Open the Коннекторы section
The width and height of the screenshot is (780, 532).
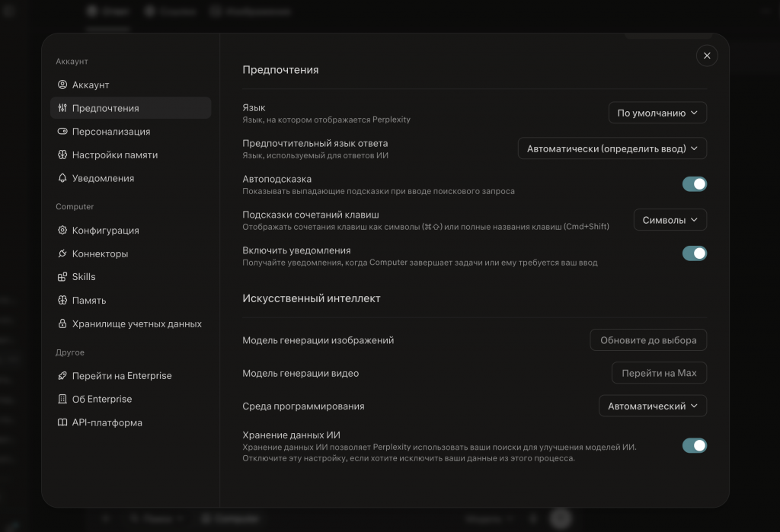pyautogui.click(x=131, y=253)
